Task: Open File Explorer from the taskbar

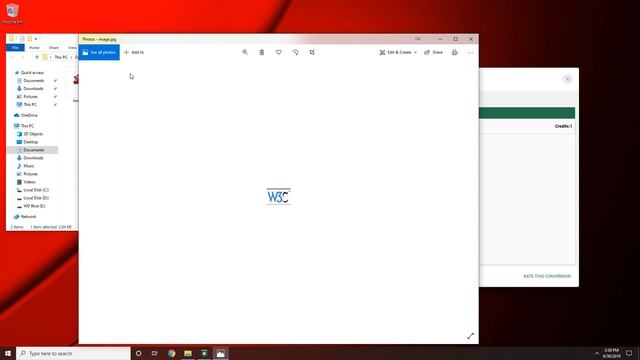Action: 188,353
